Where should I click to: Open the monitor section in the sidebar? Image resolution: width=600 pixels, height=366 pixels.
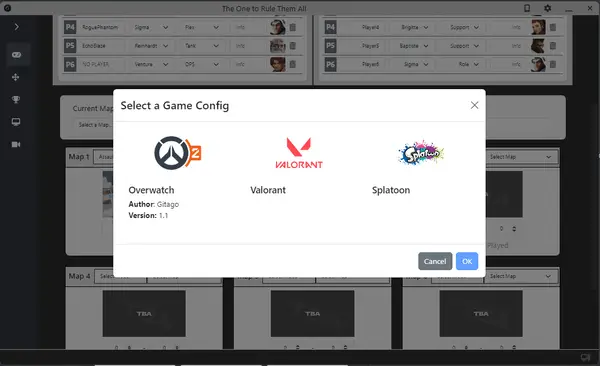tap(16, 122)
